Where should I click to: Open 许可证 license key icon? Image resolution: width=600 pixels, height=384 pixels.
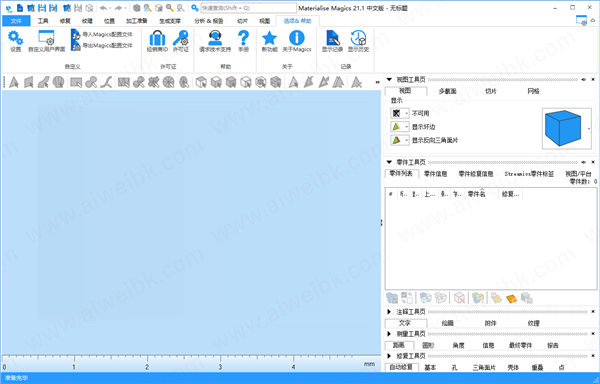click(x=181, y=41)
